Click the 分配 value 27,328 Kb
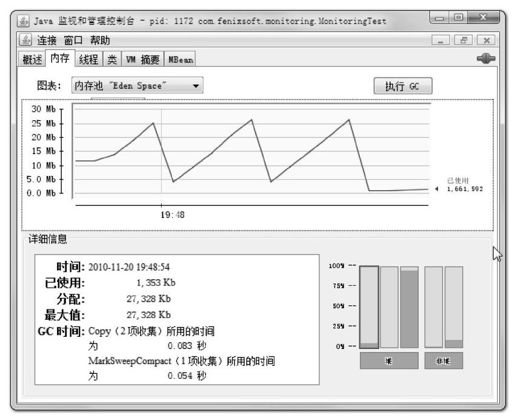515x420 pixels. tap(149, 299)
